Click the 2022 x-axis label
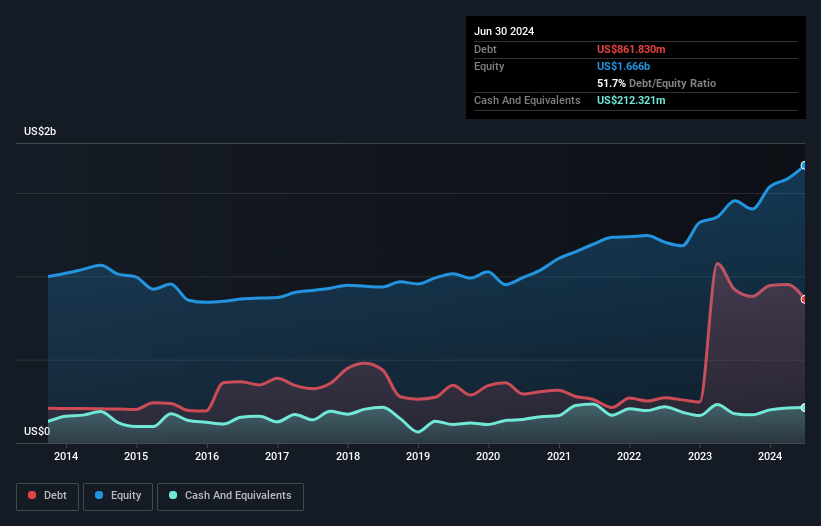821x526 pixels. 629,456
